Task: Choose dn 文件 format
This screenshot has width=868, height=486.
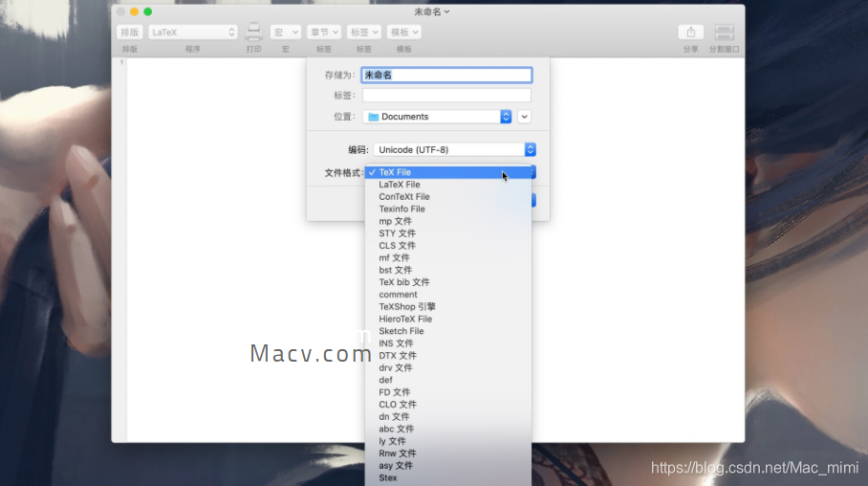Action: click(448, 416)
